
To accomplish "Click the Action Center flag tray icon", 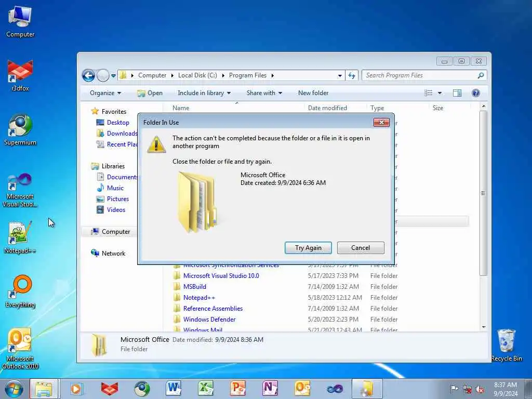I will [454, 389].
